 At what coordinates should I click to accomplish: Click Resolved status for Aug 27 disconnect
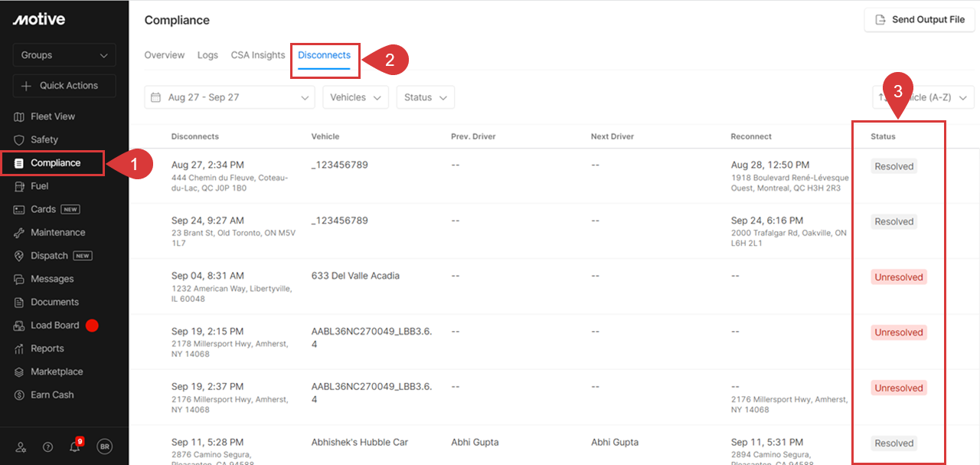[x=894, y=166]
